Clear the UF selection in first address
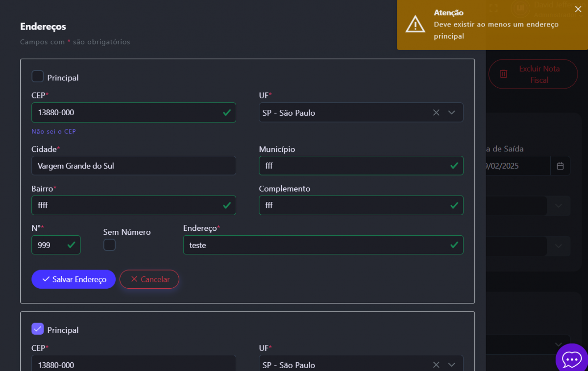Image resolution: width=588 pixels, height=371 pixels. pos(436,113)
